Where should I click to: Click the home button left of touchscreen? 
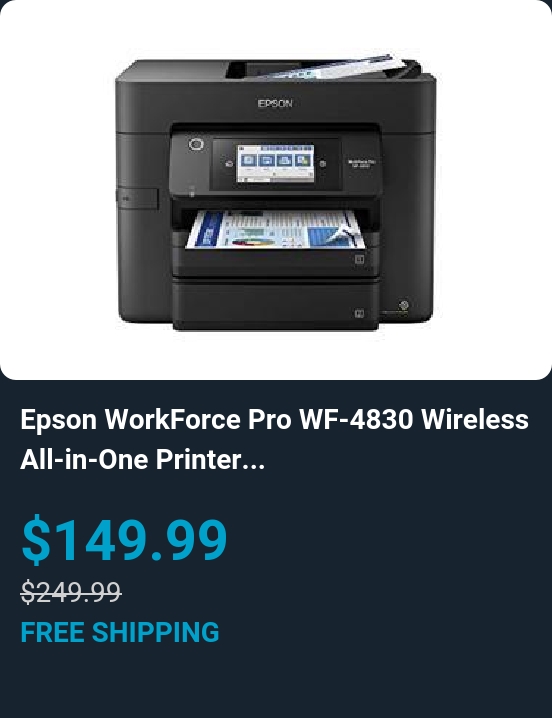(x=229, y=164)
